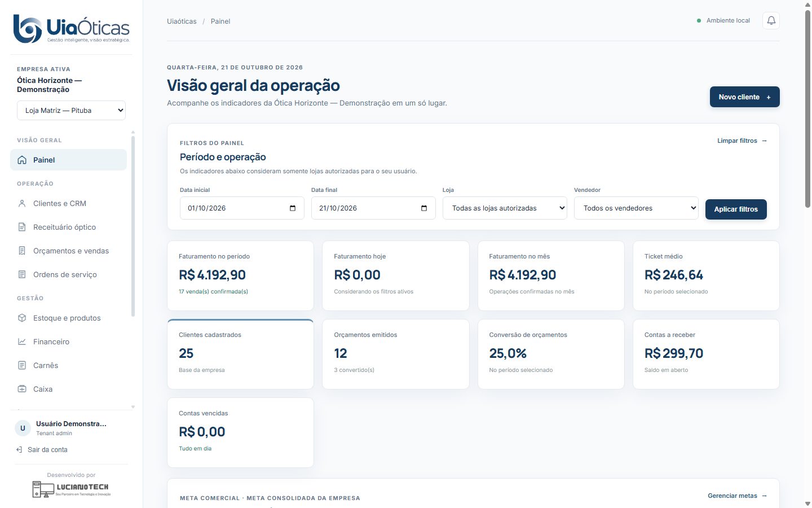The height and width of the screenshot is (508, 812).
Task: Click the user avatar with letter U
Action: (23, 428)
